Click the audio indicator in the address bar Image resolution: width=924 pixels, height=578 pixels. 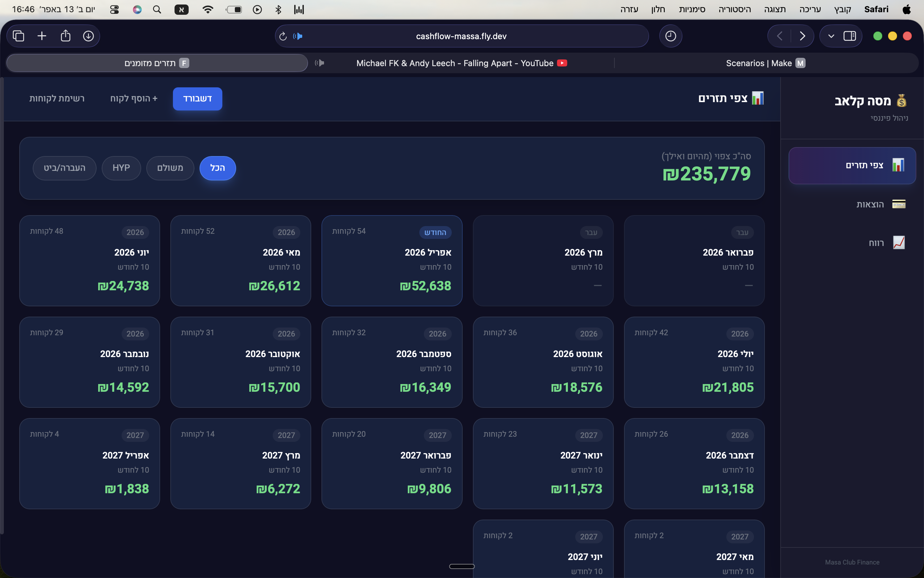(298, 36)
